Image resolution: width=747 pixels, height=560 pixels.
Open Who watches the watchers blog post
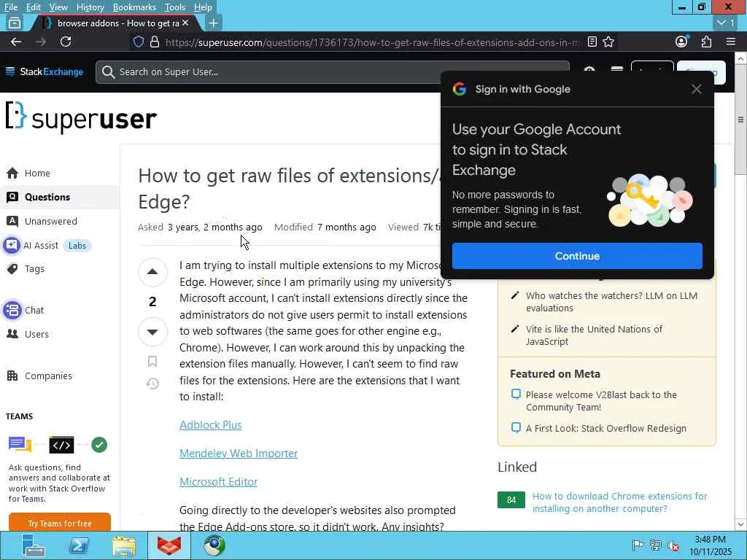[x=612, y=302]
